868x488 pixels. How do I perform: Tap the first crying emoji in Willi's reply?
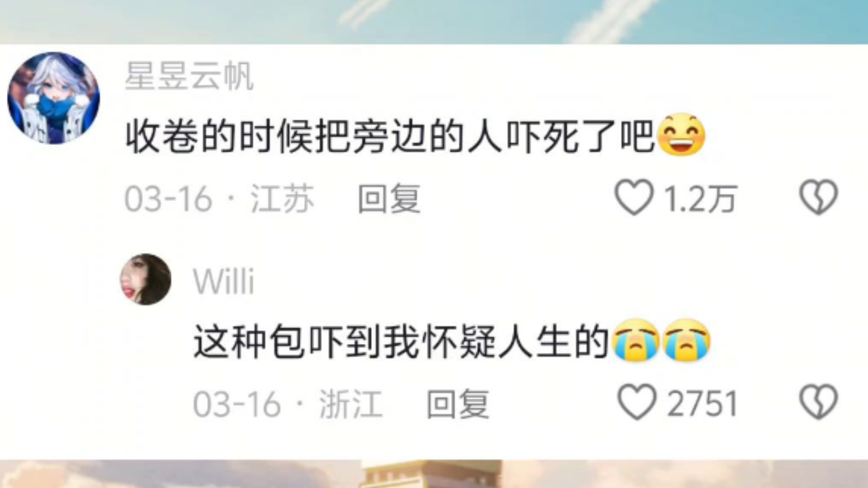635,340
